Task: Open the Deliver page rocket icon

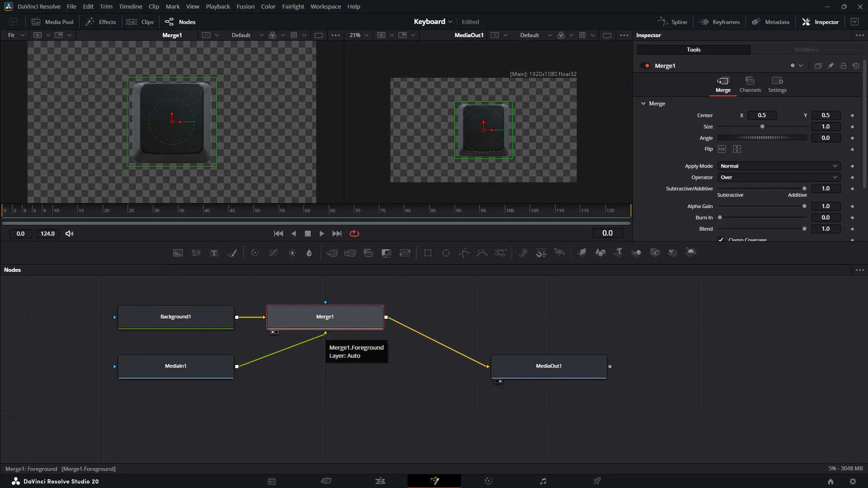Action: (597, 481)
